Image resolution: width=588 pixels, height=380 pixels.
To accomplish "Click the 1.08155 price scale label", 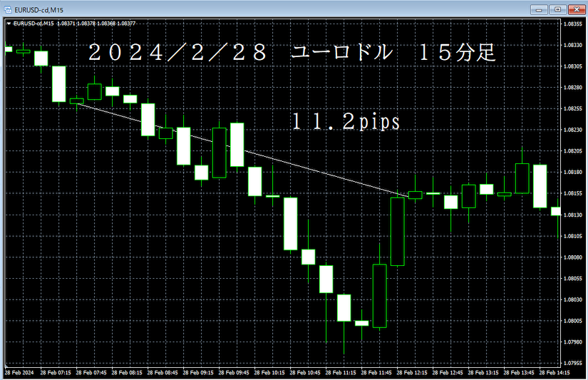I will (573, 193).
